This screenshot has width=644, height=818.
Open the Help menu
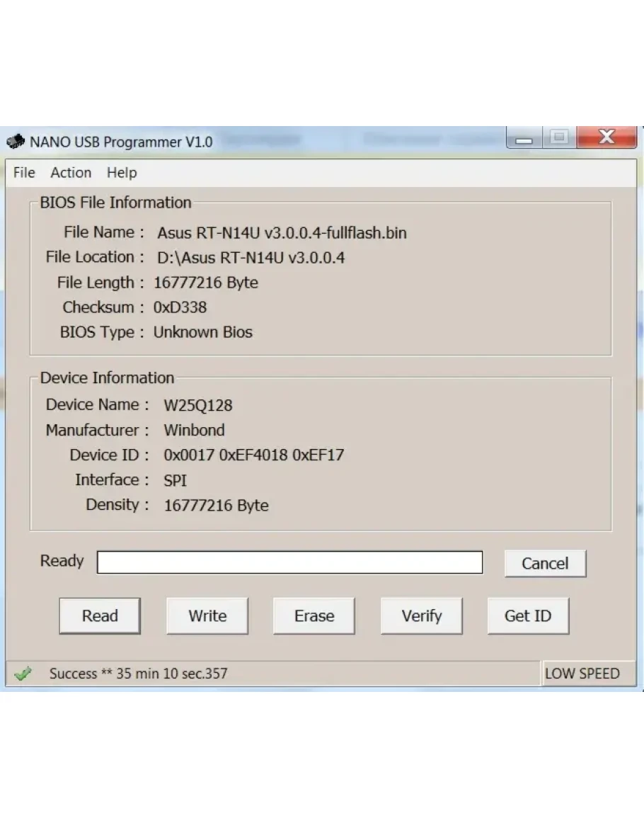122,173
